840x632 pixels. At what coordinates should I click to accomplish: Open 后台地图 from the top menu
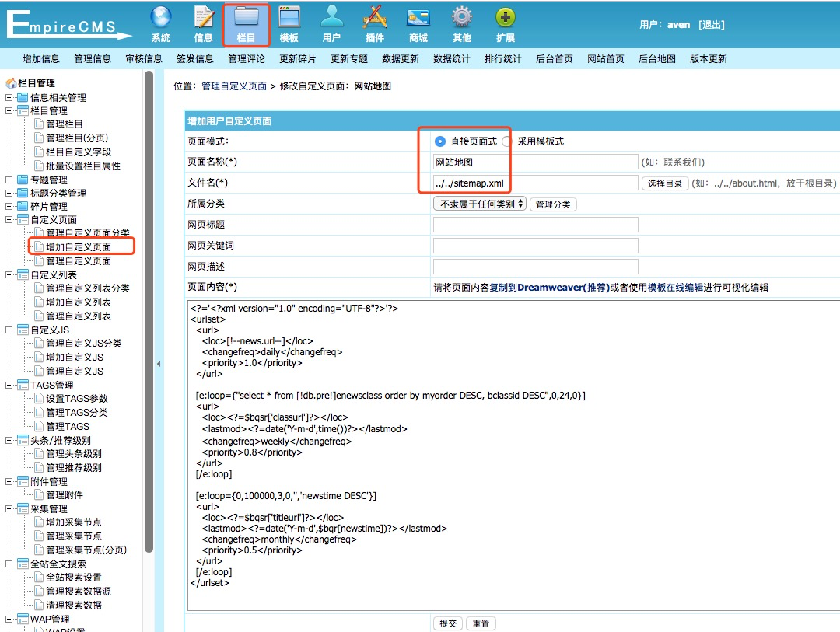[x=656, y=58]
